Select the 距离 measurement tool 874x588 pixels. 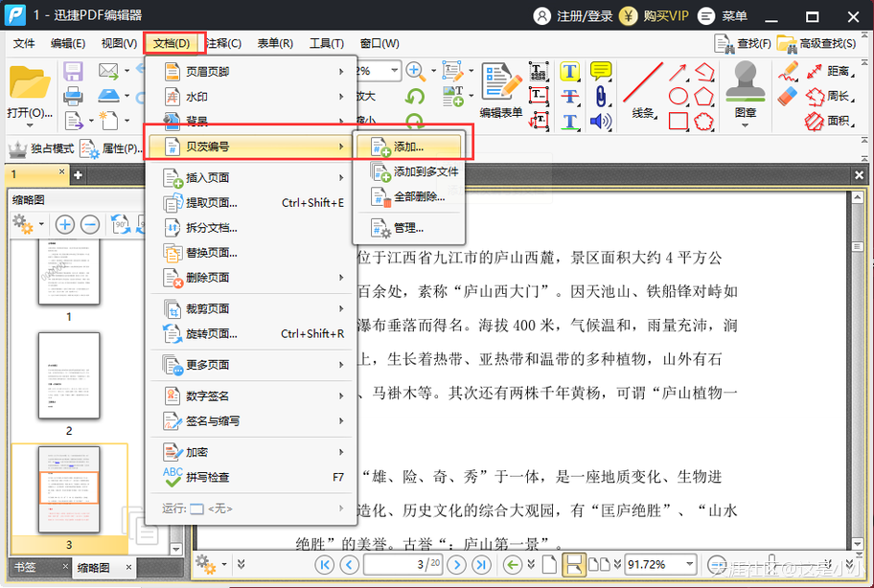point(829,71)
